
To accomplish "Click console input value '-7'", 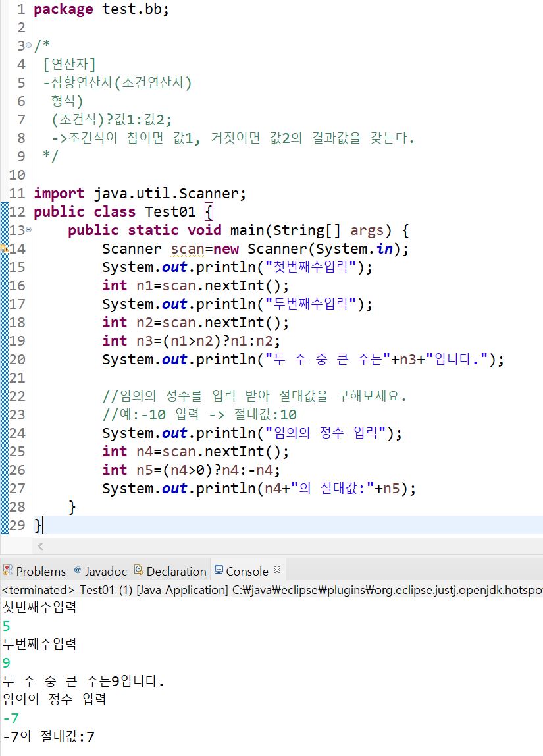I will (x=11, y=718).
